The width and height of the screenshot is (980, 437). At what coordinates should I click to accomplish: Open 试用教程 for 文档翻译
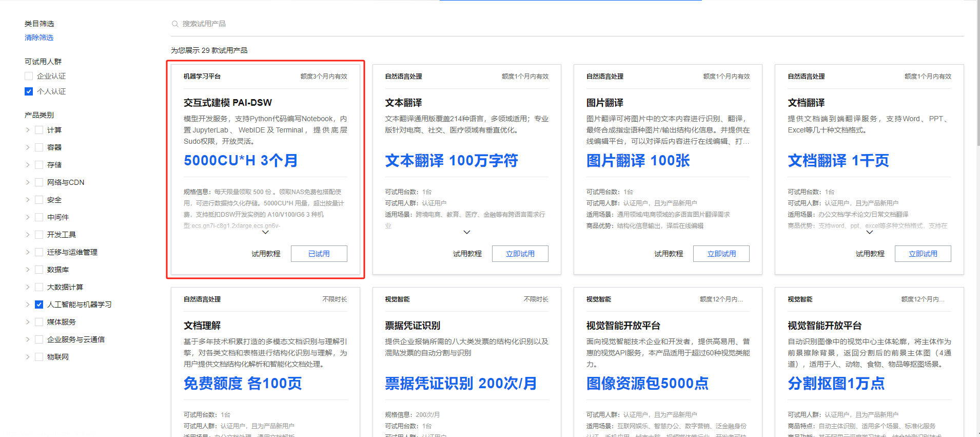(x=870, y=254)
